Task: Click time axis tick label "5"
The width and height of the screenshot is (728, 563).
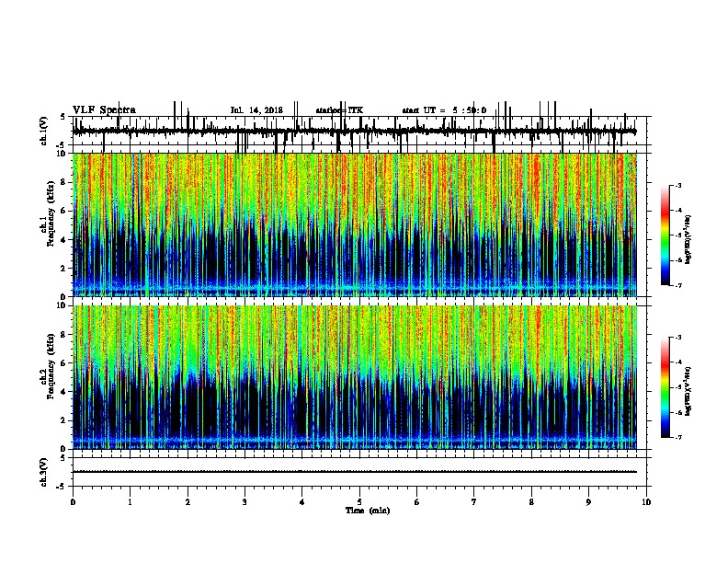Action: (x=359, y=502)
